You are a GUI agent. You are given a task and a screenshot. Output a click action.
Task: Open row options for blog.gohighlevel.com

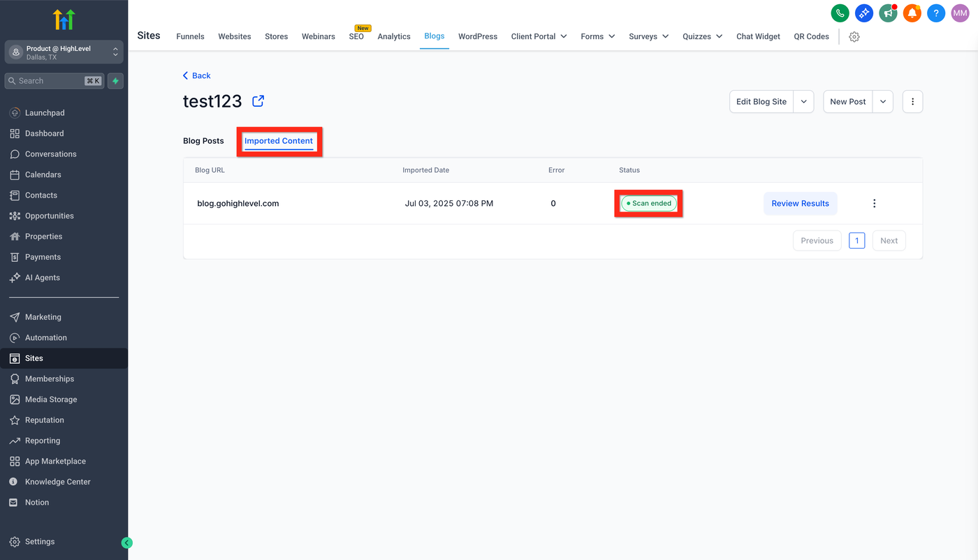[x=874, y=203]
